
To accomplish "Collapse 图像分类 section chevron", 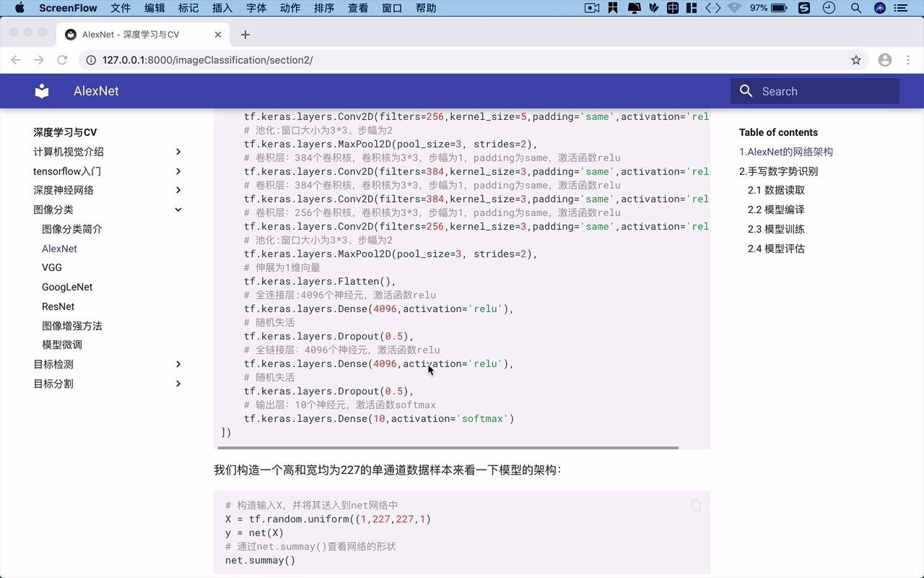I will 178,210.
